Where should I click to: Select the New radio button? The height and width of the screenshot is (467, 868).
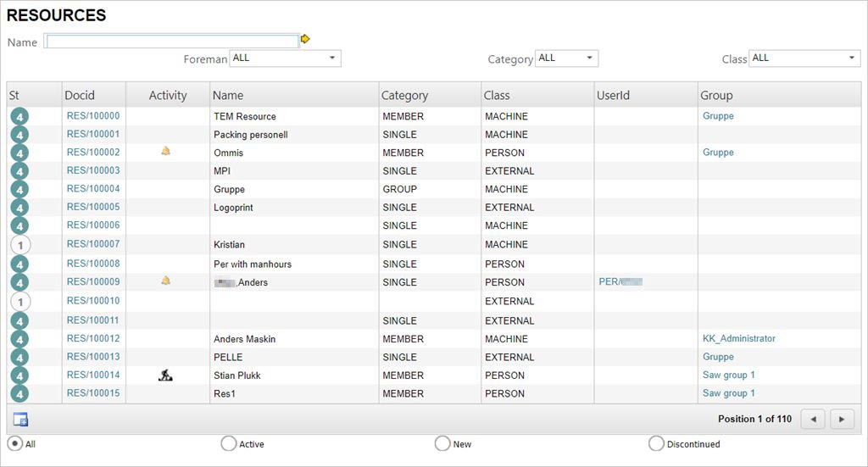click(442, 443)
